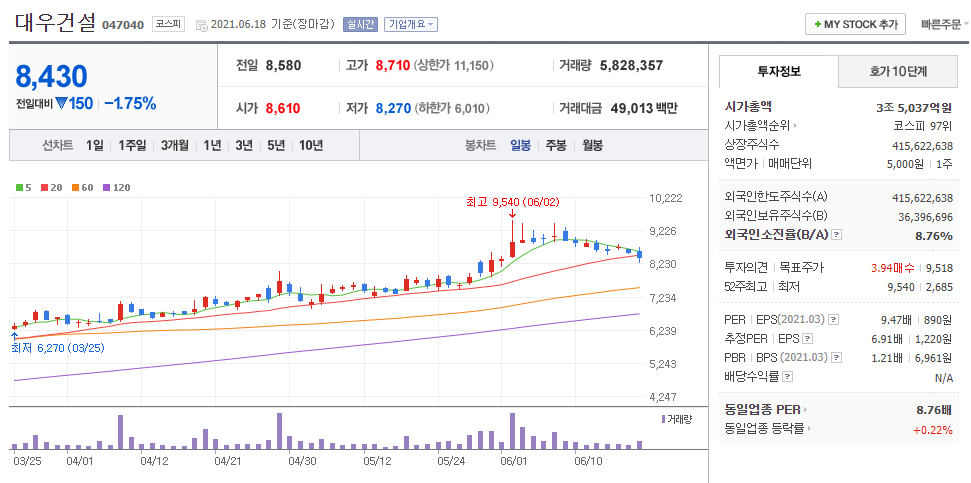Click the arrow icon next to 동일업종 등락률
The height and width of the screenshot is (483, 971).
(x=809, y=429)
